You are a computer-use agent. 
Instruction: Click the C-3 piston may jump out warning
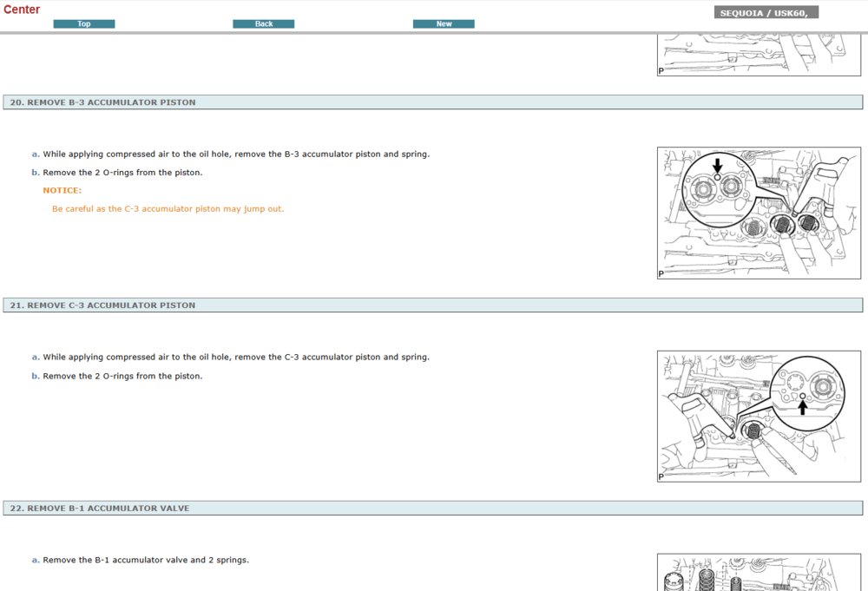point(168,209)
